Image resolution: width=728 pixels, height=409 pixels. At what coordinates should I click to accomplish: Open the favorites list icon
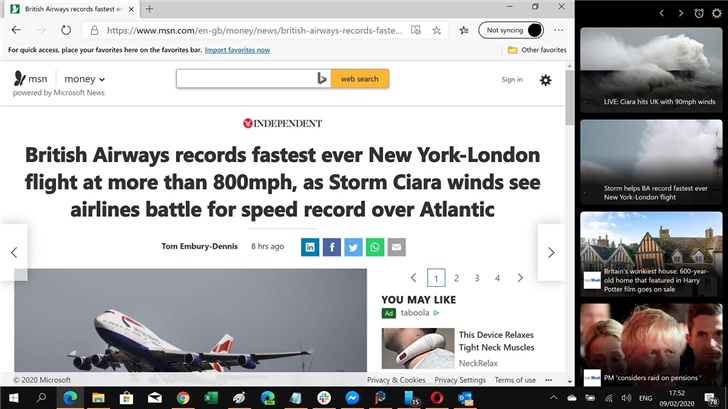pyautogui.click(x=463, y=30)
